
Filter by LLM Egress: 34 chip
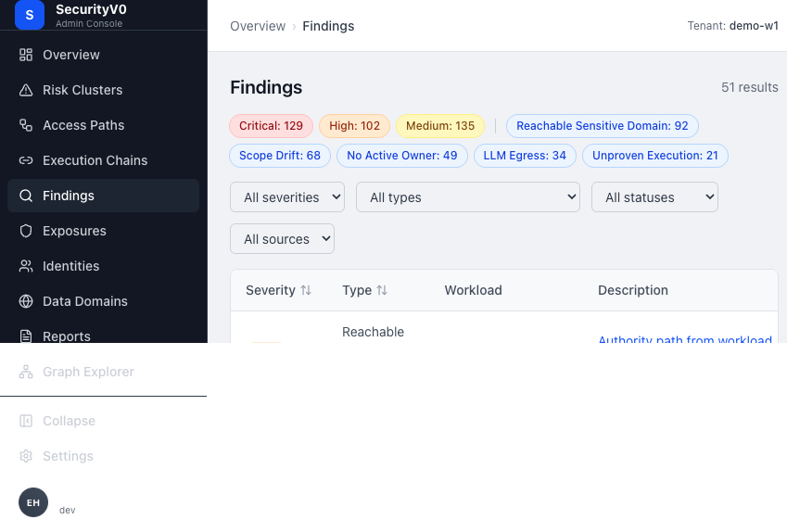[525, 156]
